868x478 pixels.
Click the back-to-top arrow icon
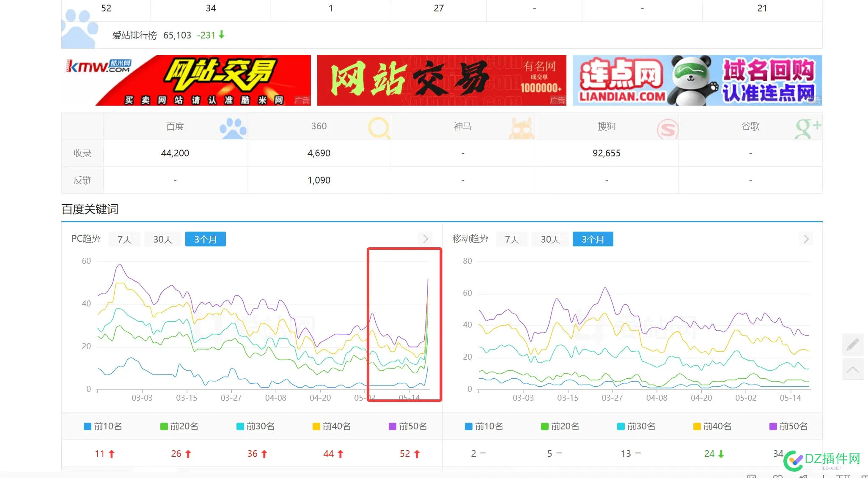853,369
